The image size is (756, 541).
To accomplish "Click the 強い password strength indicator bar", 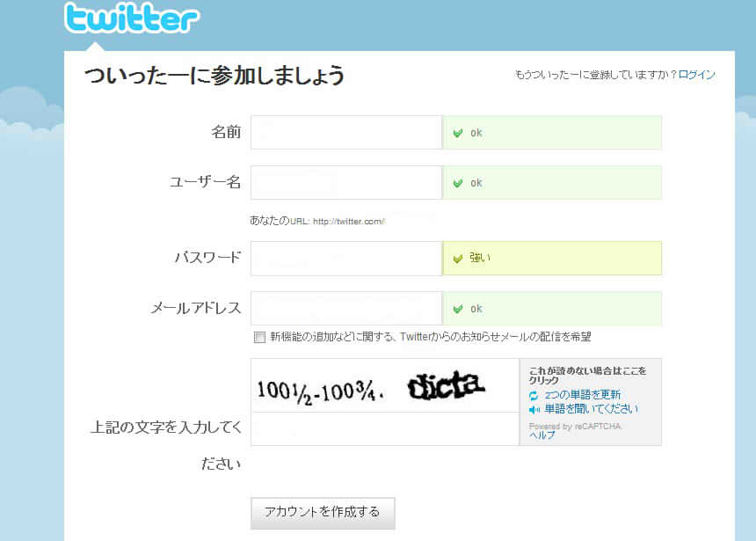I will pos(552,259).
